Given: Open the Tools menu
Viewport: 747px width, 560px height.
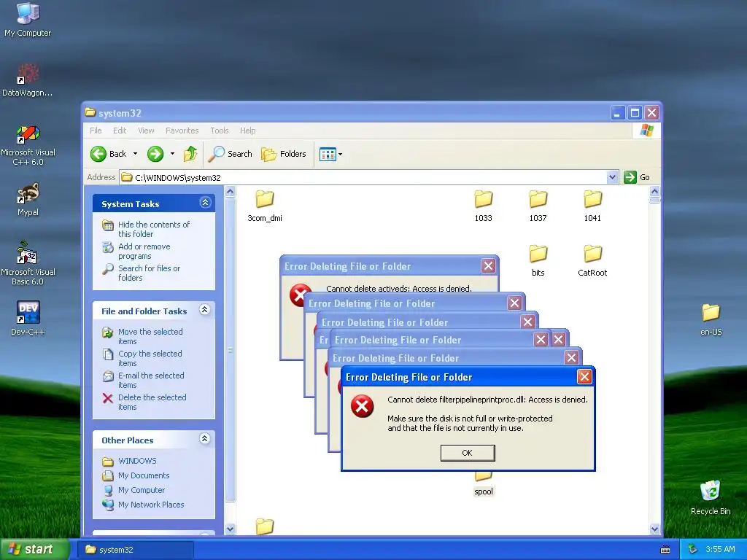Looking at the screenshot, I should pyautogui.click(x=219, y=131).
